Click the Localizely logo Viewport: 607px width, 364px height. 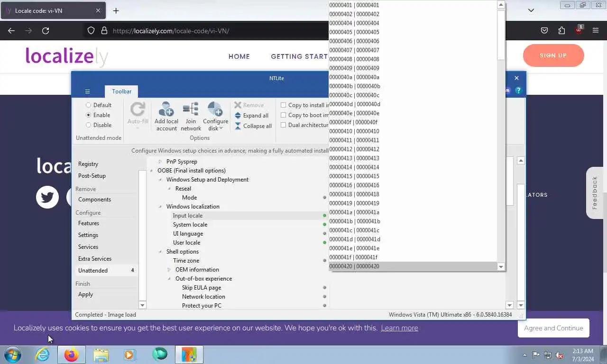(66, 56)
